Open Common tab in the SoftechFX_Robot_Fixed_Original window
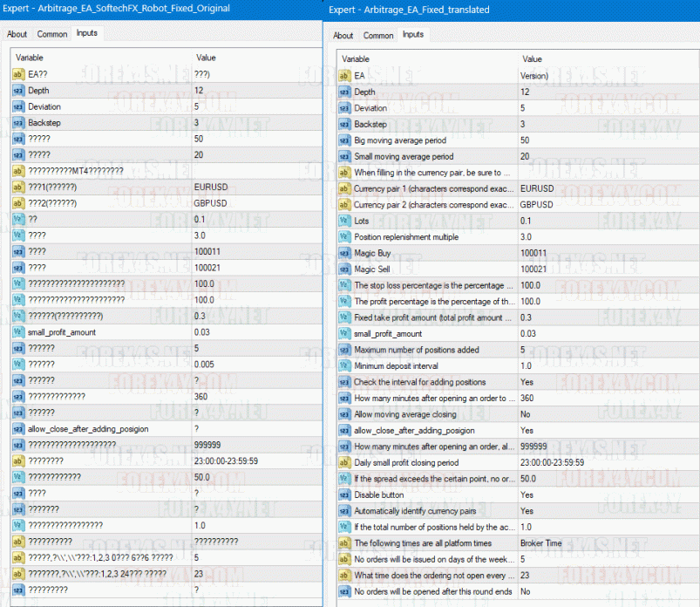The height and width of the screenshot is (607, 700). tap(51, 34)
